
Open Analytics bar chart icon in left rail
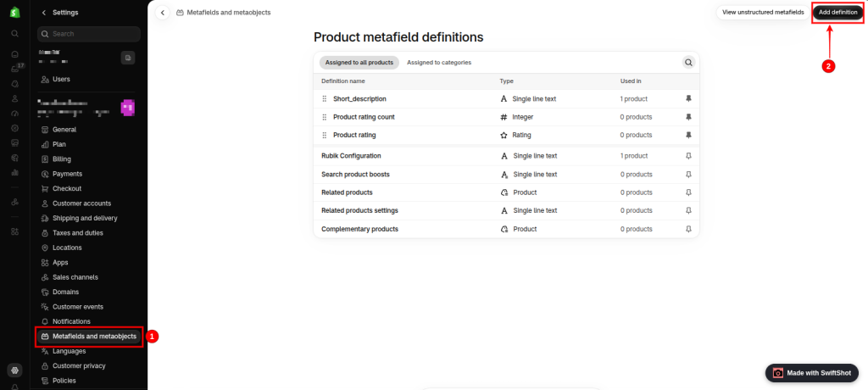pos(15,172)
